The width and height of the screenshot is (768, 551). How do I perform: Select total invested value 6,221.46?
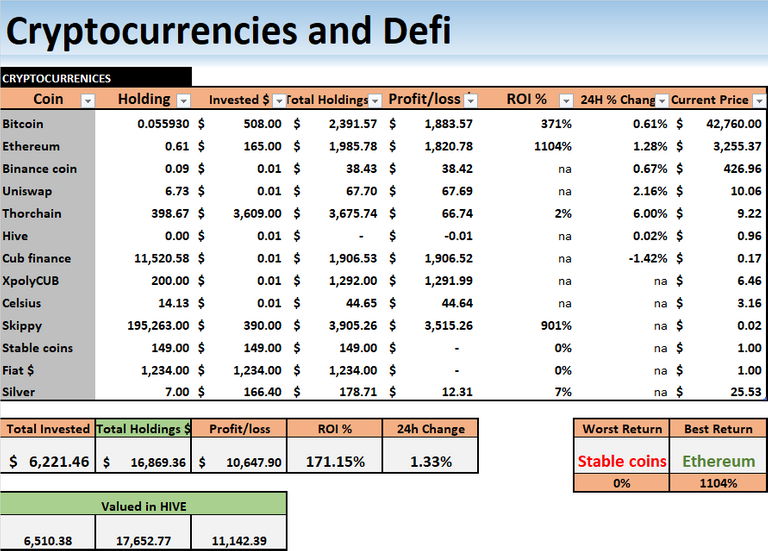point(48,456)
